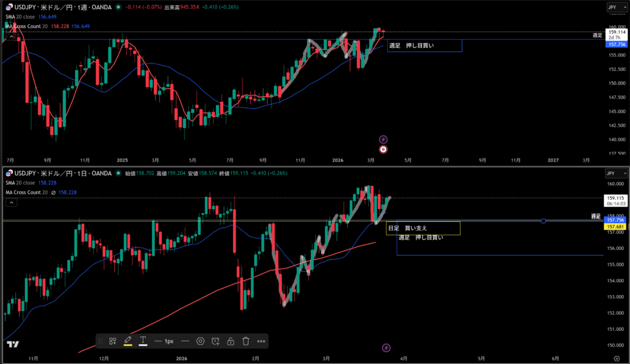
Task: Open the hexagon settings icon for drawing
Action: (200, 341)
